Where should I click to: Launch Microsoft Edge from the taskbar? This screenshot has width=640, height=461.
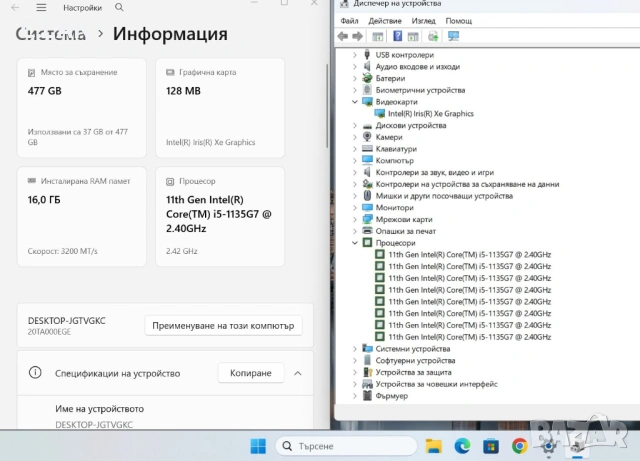[462, 446]
